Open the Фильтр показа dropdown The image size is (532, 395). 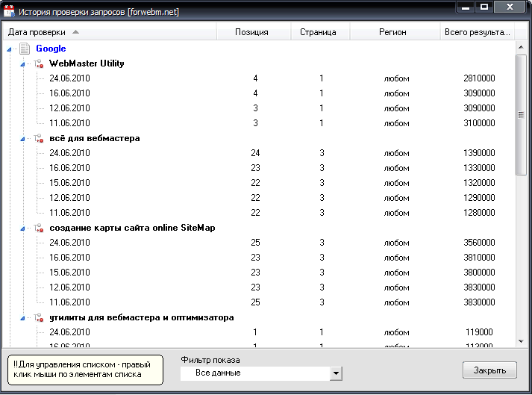click(x=336, y=373)
